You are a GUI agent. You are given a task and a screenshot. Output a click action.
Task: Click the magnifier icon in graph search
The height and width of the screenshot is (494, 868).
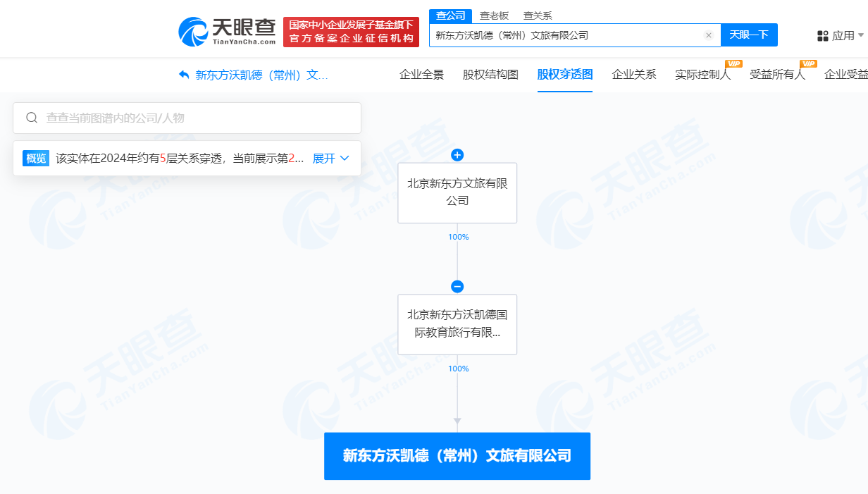coord(32,118)
